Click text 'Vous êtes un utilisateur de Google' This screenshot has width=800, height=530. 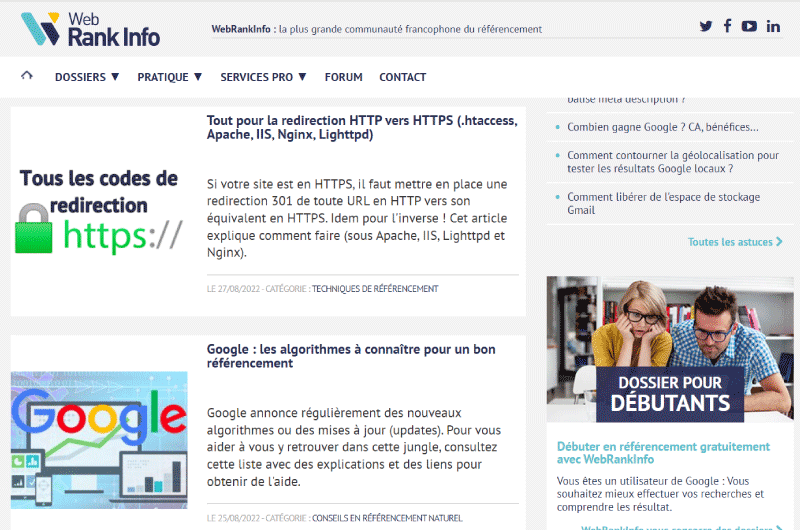661,494
